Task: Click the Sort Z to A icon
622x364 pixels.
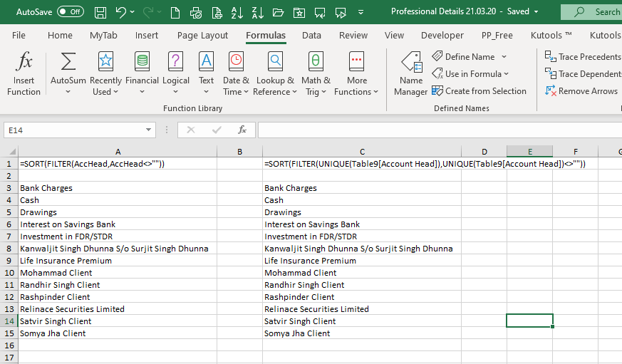Action: click(258, 13)
